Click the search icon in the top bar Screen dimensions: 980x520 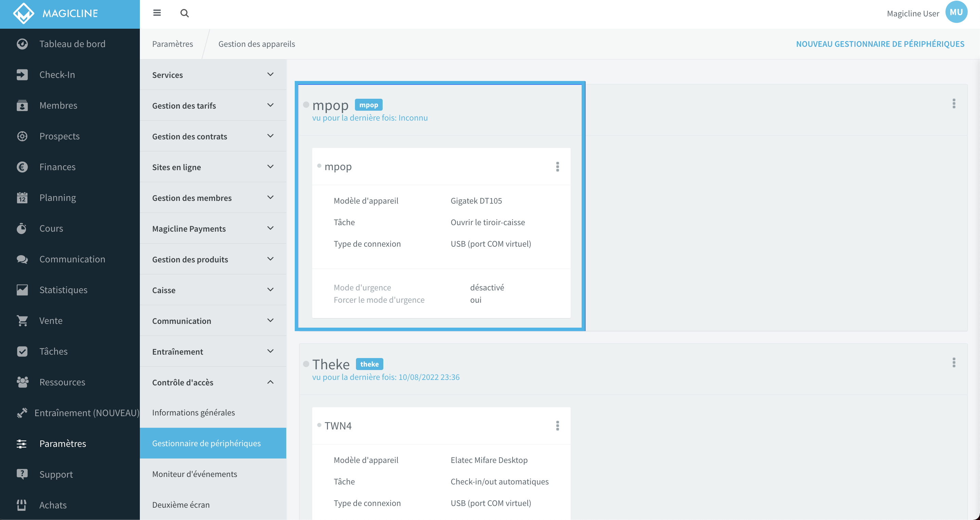coord(184,13)
